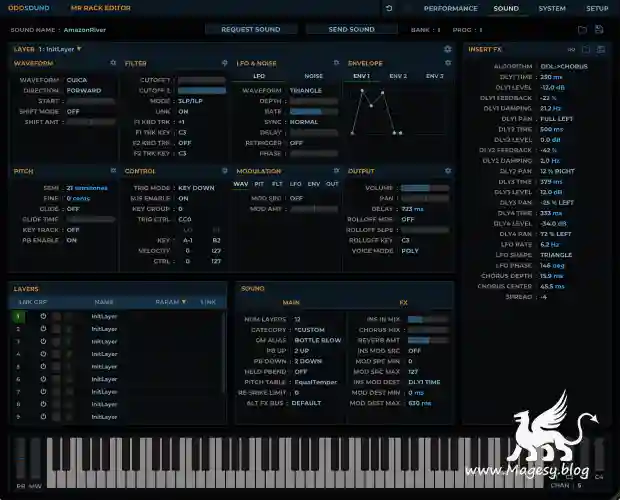Image resolution: width=620 pixels, height=500 pixels.
Task: Open the Filter section gear icon
Action: (225, 63)
